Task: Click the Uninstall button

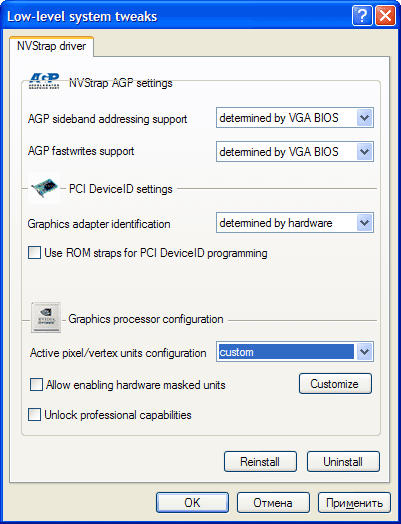Action: [x=343, y=462]
